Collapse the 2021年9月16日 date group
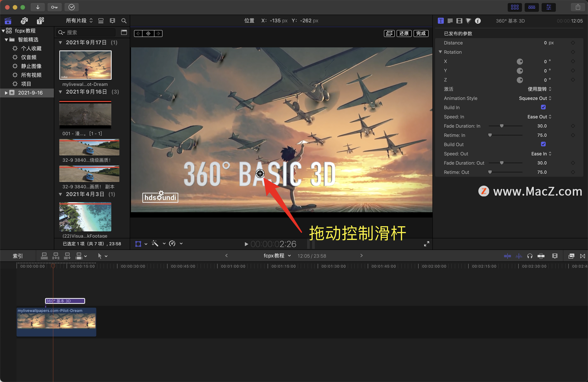 [60, 92]
